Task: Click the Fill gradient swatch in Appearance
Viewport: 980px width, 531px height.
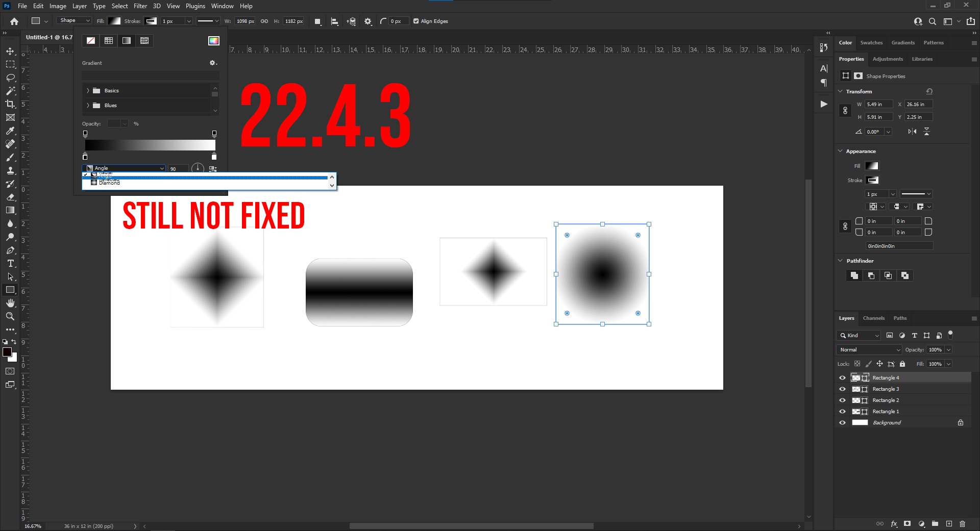Action: coord(872,166)
